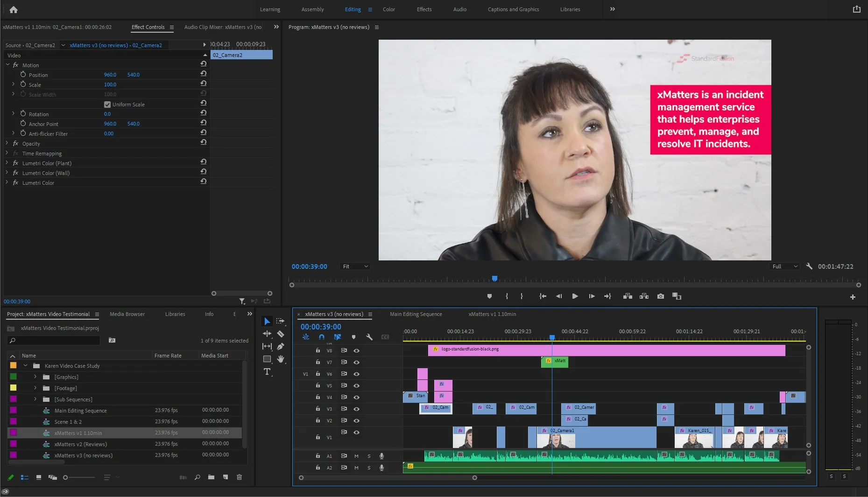Choose the Hand tool

tap(281, 359)
